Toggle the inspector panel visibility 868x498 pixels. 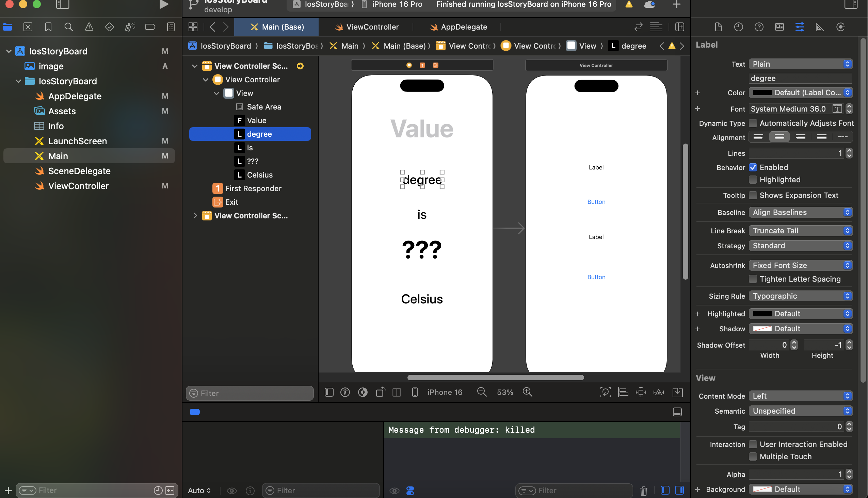851,4
